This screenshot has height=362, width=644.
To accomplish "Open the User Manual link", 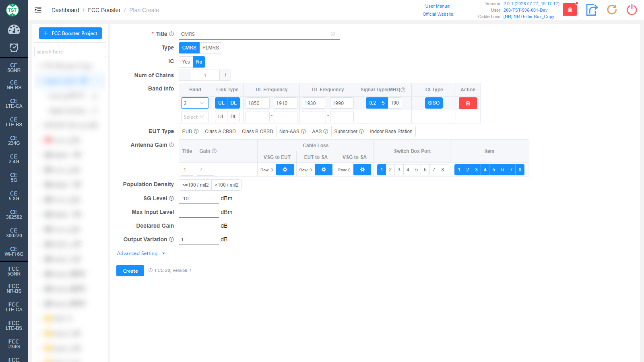I will [x=438, y=6].
